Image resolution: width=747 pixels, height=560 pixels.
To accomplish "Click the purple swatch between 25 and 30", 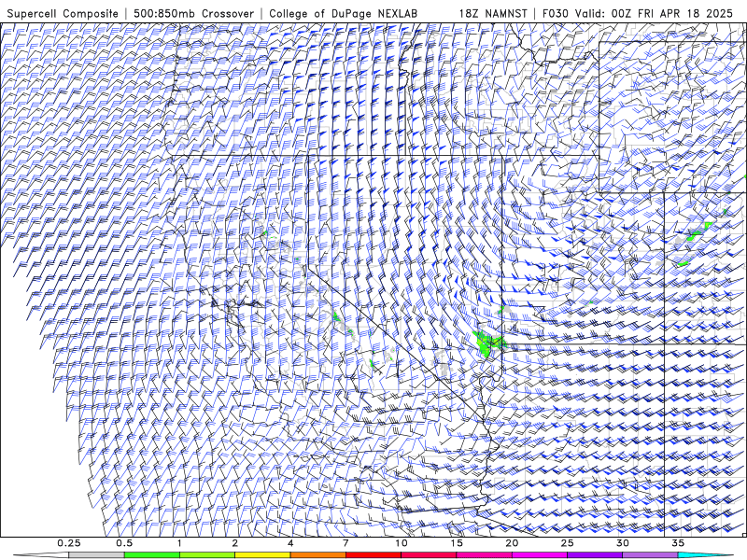I will 595,555.
